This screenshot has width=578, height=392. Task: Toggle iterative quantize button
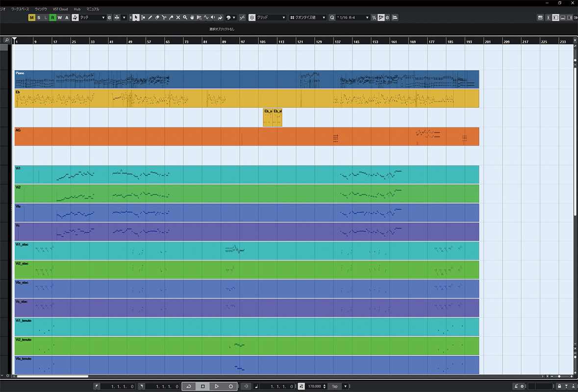click(374, 18)
